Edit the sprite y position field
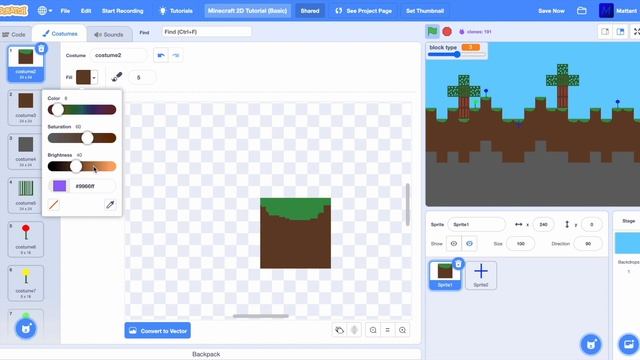This screenshot has width=640, height=360. point(591,224)
